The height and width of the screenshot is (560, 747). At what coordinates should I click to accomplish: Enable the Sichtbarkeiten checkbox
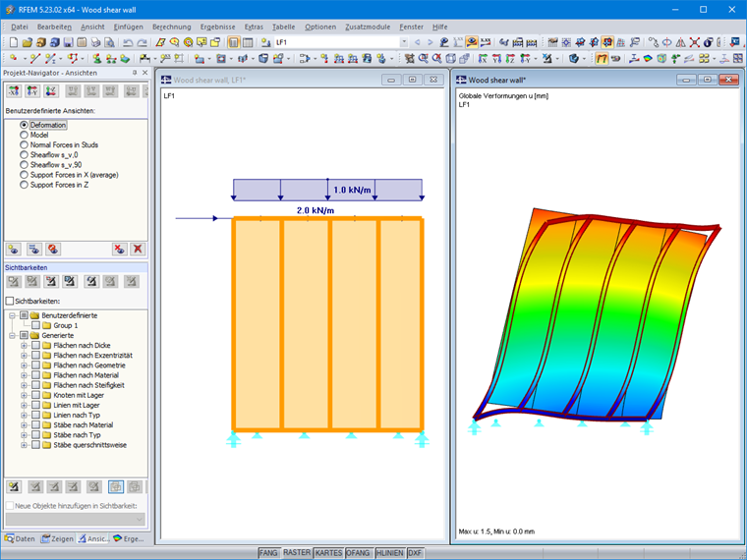point(10,301)
